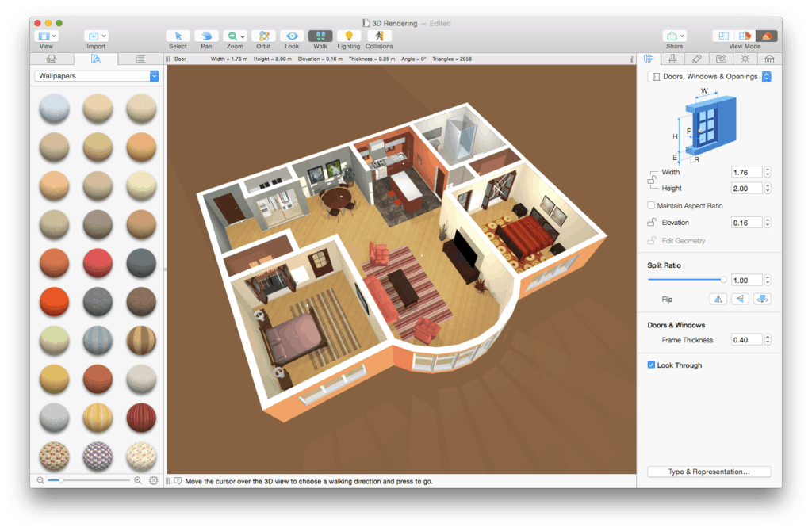Uncheck the Look Through checkbox
812x531 pixels.
click(x=651, y=365)
